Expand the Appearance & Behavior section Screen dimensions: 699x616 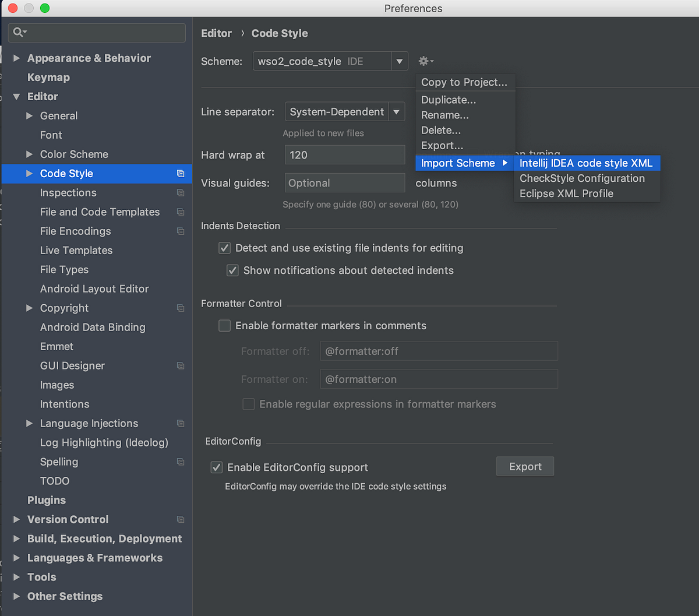(16, 58)
